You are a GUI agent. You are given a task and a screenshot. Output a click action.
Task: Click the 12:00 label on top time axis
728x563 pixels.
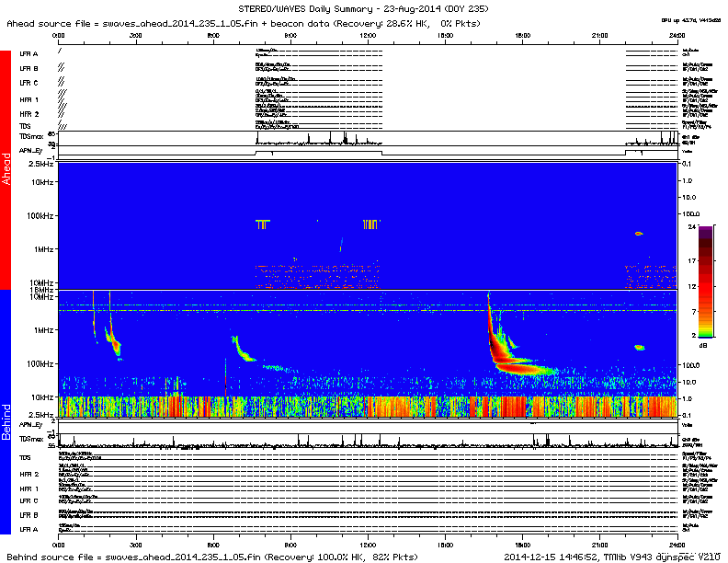[368, 36]
